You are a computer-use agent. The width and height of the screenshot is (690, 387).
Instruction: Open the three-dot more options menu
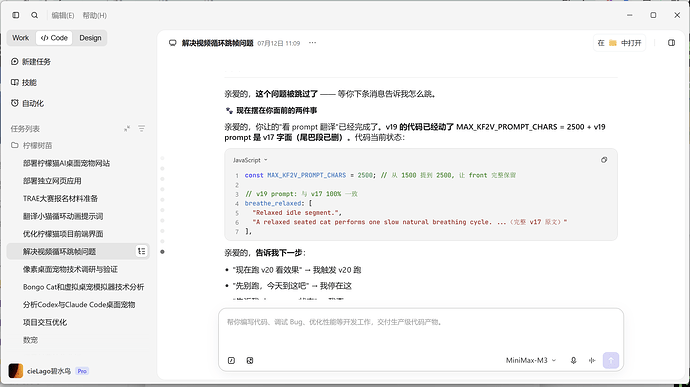pos(312,43)
